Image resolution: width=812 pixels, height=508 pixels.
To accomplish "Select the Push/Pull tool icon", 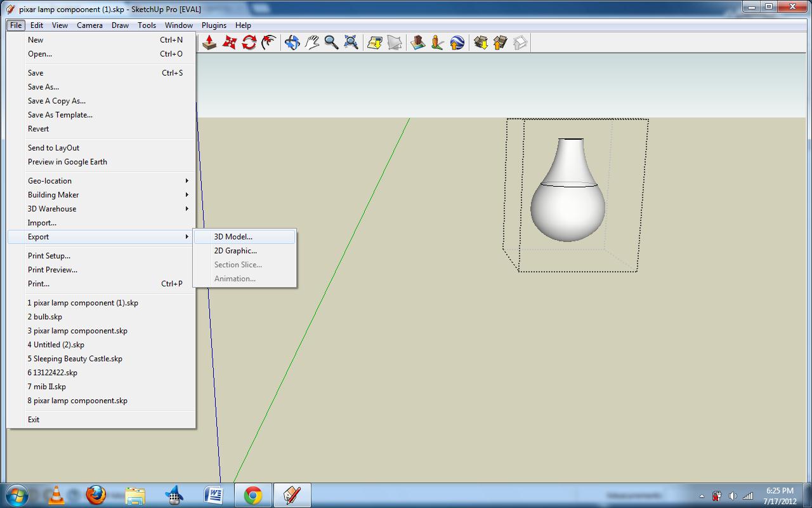I will click(209, 43).
